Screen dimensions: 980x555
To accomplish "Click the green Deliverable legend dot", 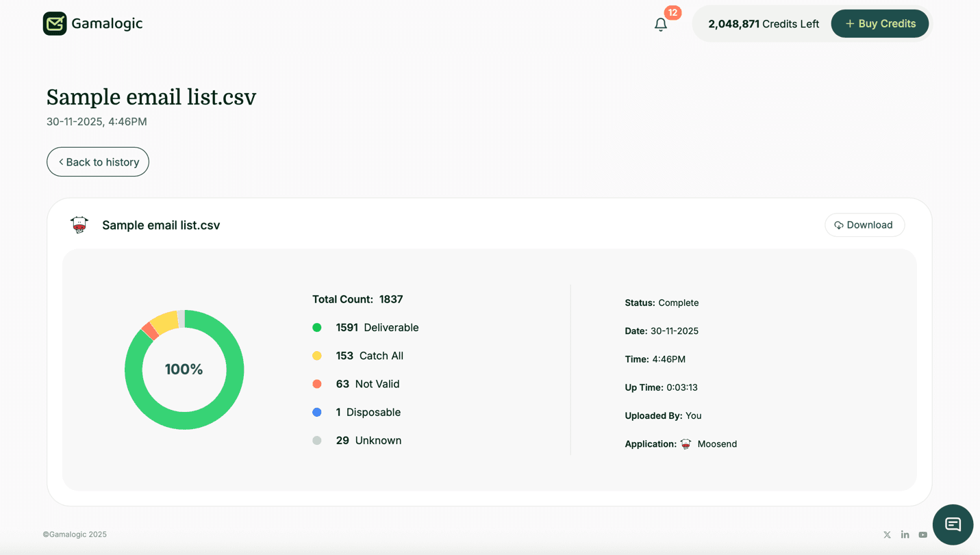I will coord(316,327).
